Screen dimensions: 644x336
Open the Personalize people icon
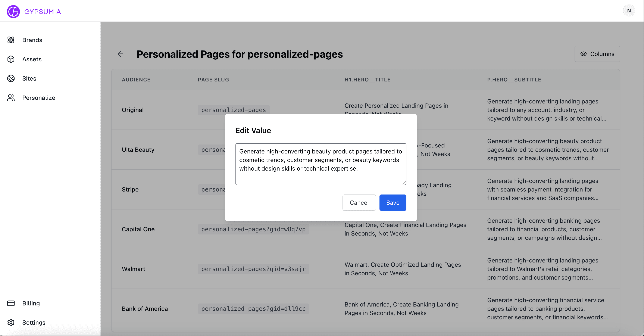[11, 98]
